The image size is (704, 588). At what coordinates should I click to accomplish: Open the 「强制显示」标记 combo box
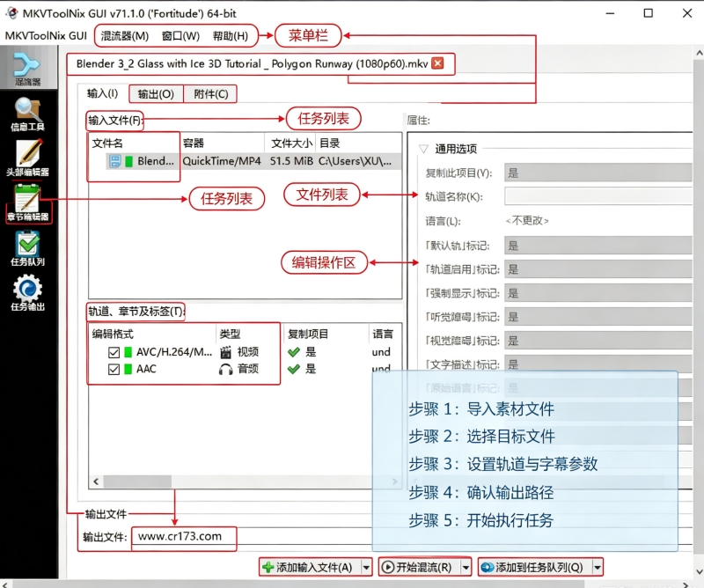598,293
